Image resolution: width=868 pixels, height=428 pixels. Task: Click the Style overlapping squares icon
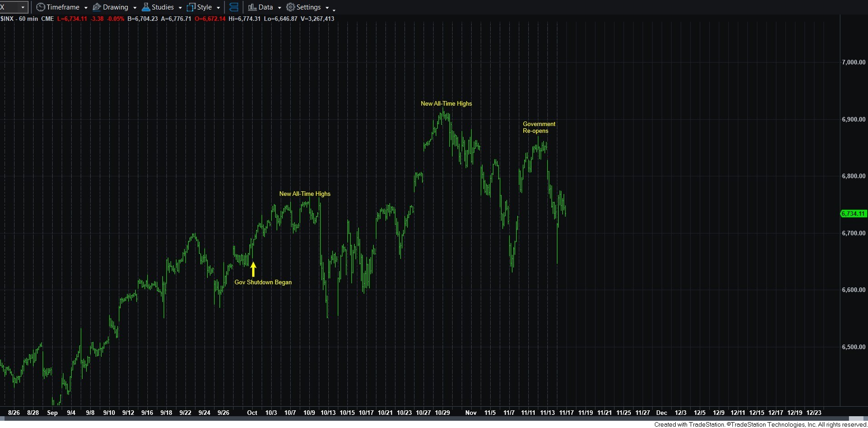coord(191,7)
